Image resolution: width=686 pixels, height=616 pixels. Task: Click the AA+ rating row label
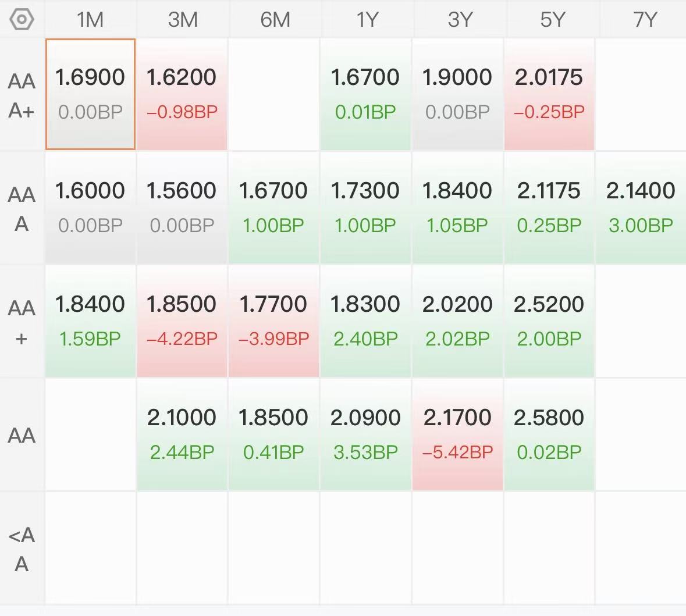click(x=22, y=322)
